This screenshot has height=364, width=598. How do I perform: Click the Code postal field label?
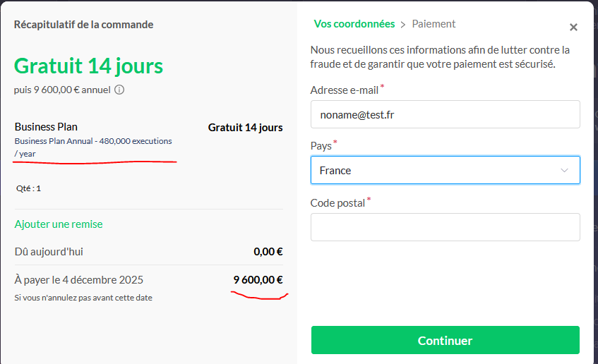pos(337,203)
